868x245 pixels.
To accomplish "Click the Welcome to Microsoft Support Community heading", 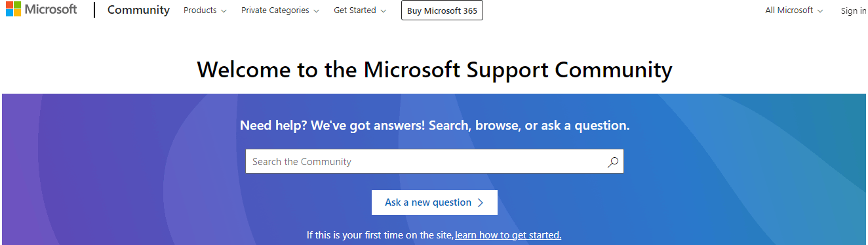I will click(435, 69).
